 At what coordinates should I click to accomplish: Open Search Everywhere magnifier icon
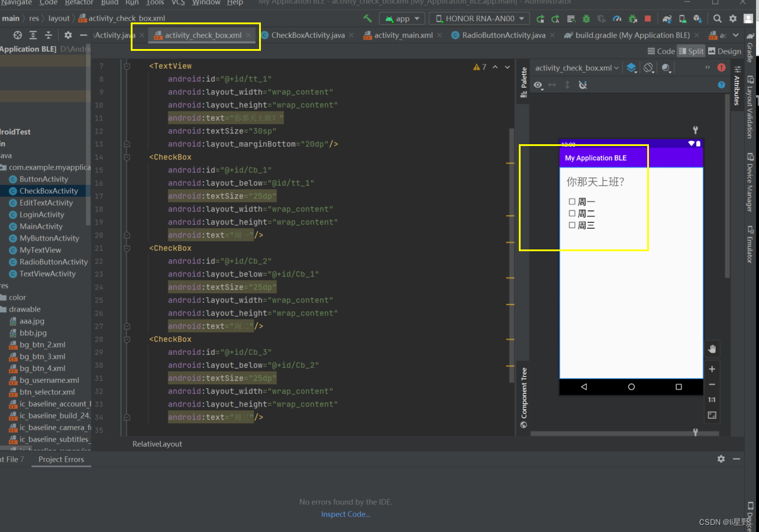pyautogui.click(x=717, y=19)
